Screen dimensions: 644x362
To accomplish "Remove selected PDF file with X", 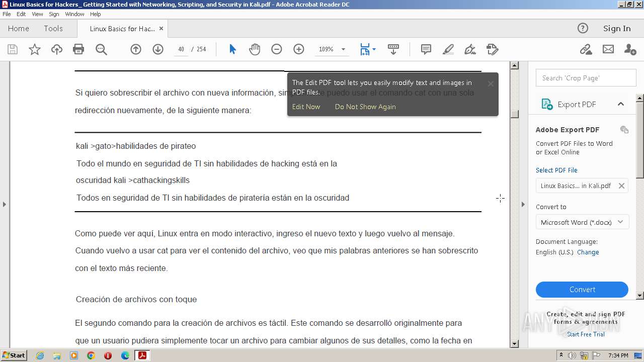I will click(621, 186).
